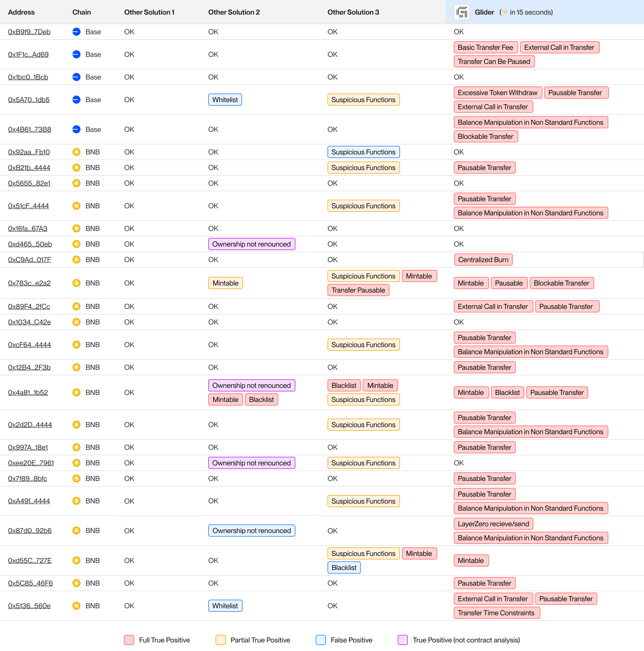The height and width of the screenshot is (651, 644).
Task: Click Full True Positive legend swatch
Action: click(129, 640)
